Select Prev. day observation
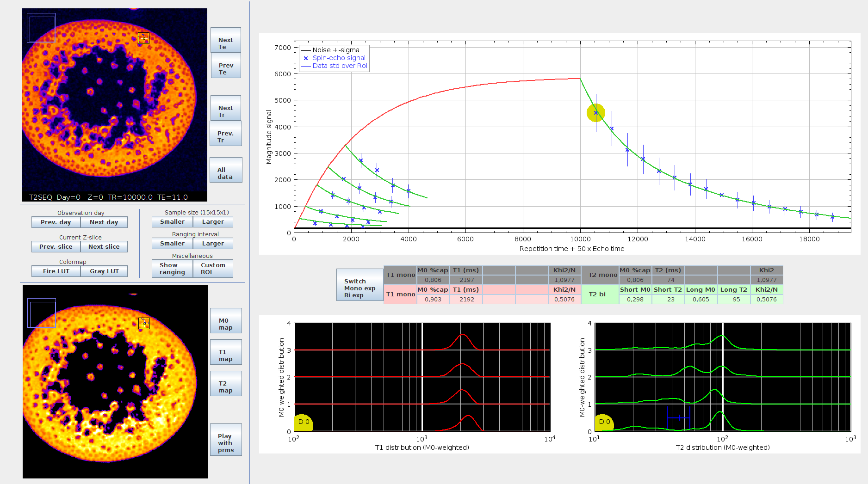The image size is (868, 484). (x=56, y=222)
